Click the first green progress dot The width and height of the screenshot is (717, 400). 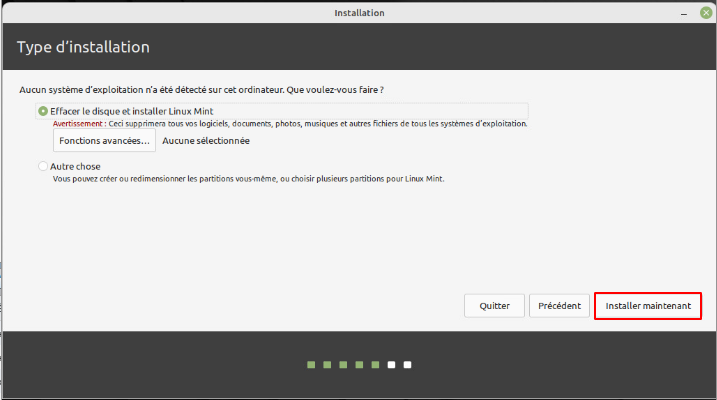311,365
